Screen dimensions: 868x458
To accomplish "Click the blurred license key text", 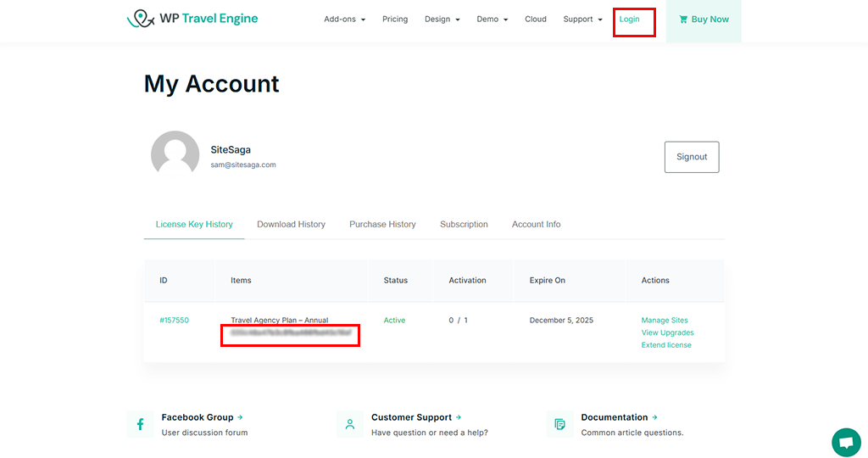I will [x=291, y=332].
